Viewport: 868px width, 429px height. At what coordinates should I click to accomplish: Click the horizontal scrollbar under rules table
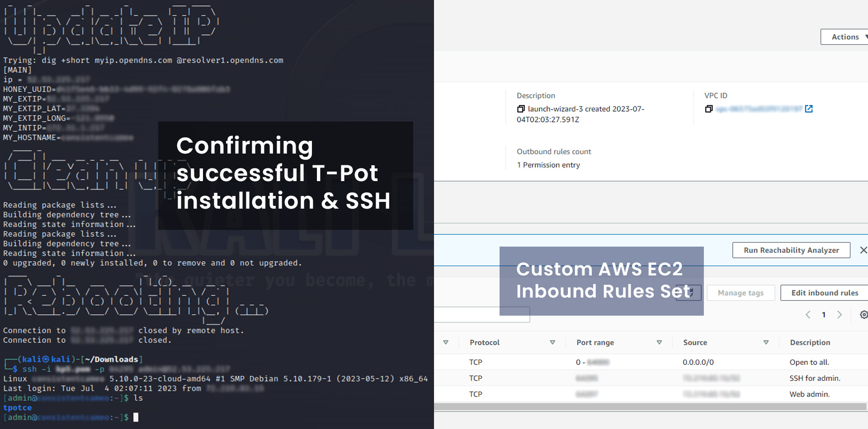point(650,407)
